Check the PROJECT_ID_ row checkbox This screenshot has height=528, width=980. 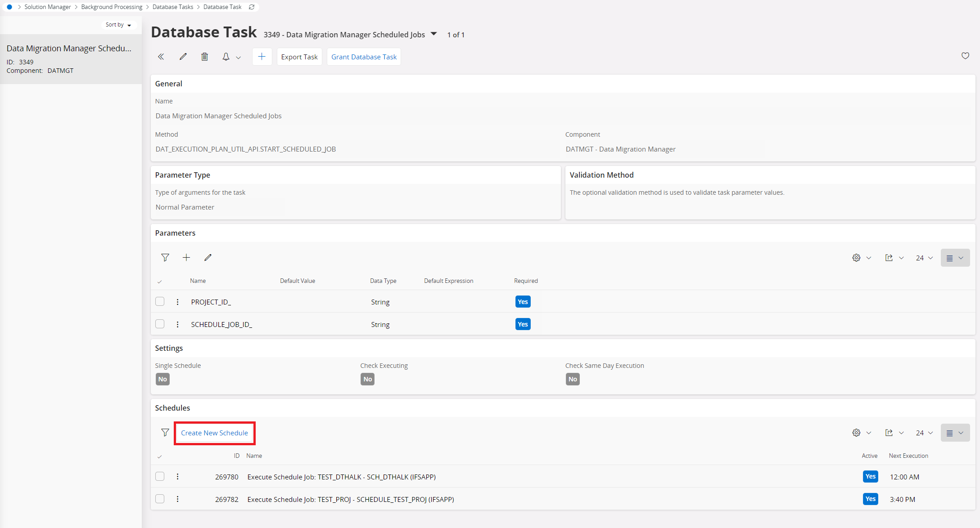[160, 301]
